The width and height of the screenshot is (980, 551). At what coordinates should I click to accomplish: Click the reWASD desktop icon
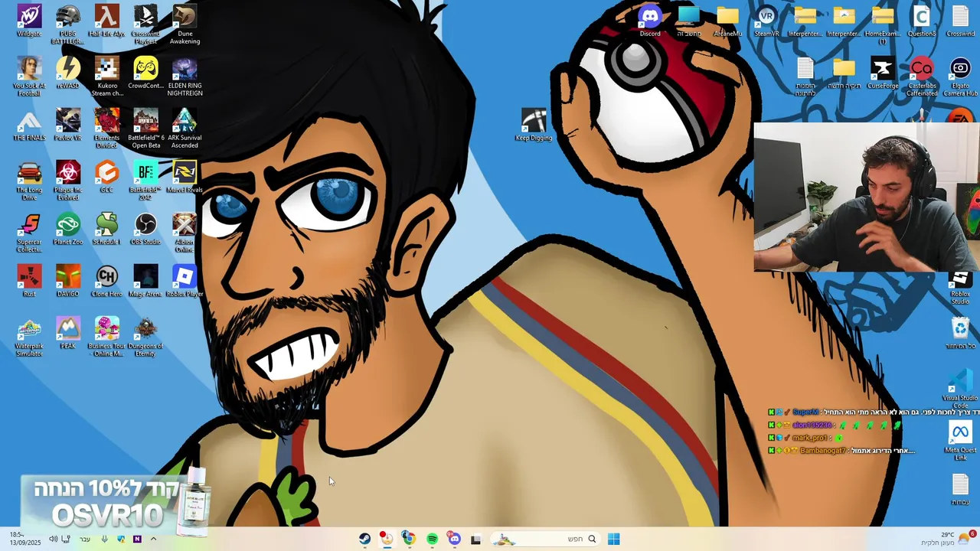(x=67, y=73)
